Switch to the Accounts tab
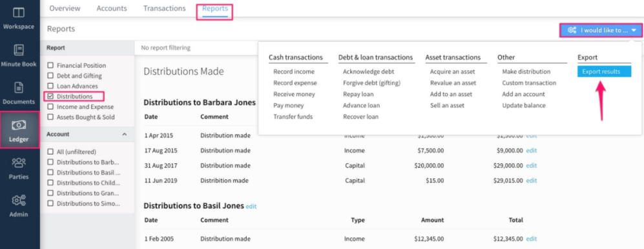Screen dimensions: 644x249 click(112, 8)
